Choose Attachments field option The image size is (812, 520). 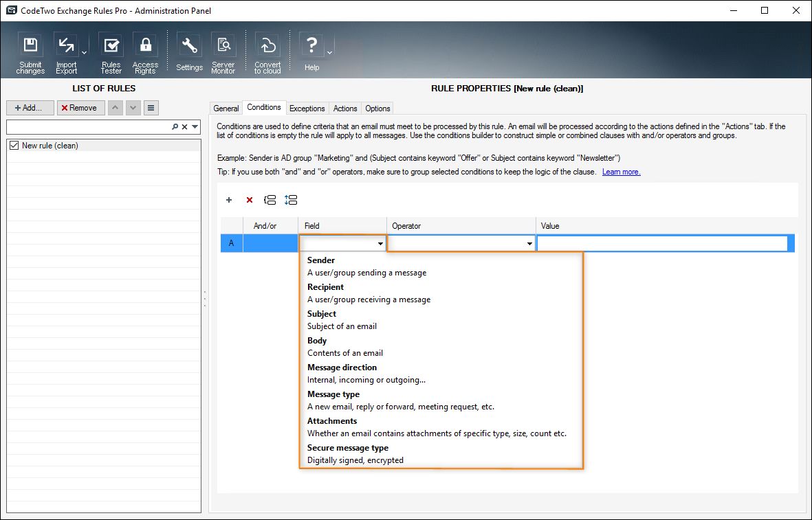click(x=441, y=427)
